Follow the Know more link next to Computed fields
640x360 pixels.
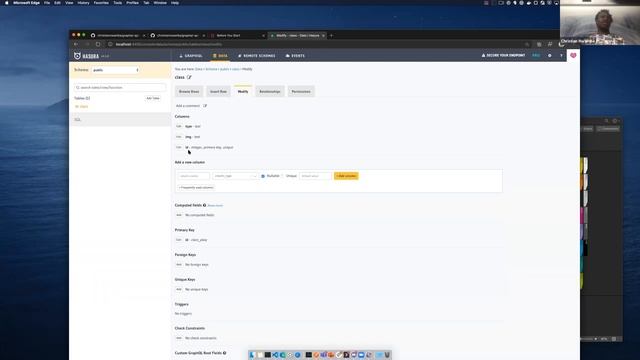[x=215, y=206]
